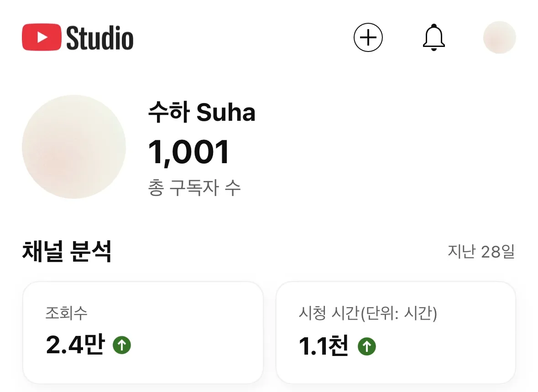Open the create plus icon
The height and width of the screenshot is (392, 538).
[368, 37]
